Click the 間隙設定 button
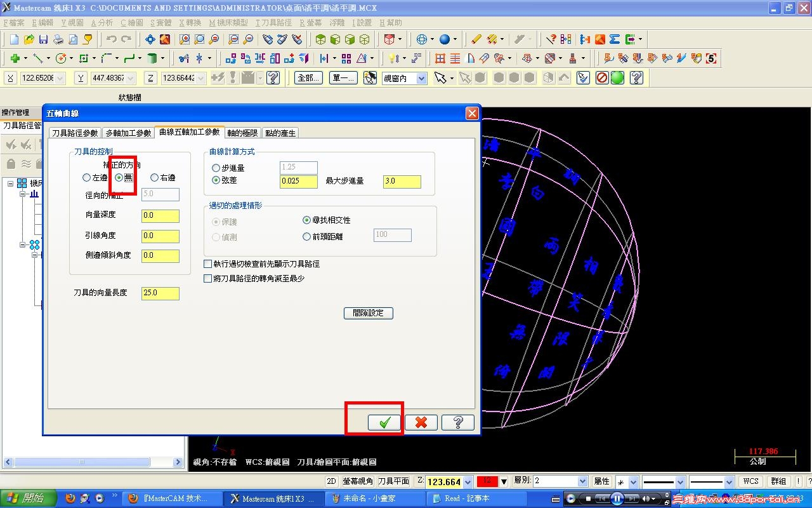812x508 pixels. (369, 313)
